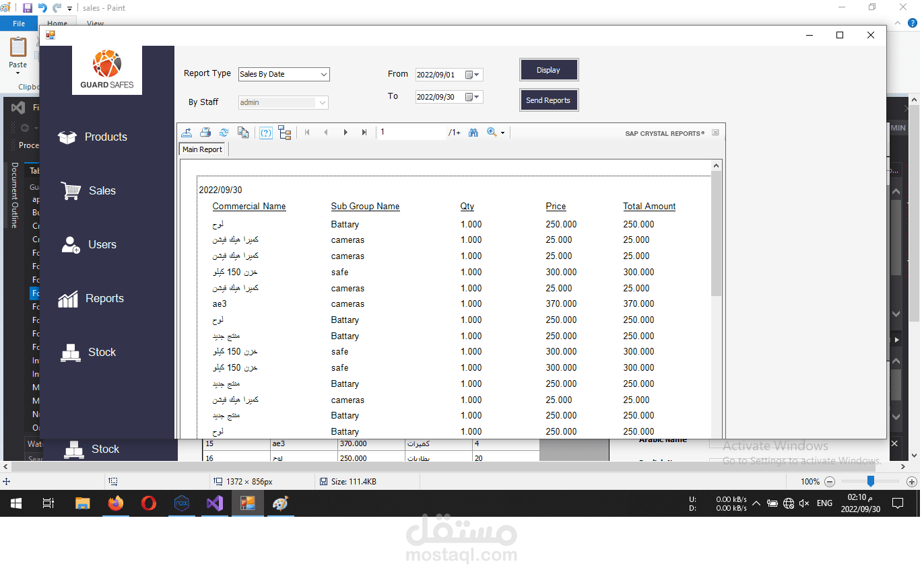Go to previous page of report
924x576 pixels.
[x=326, y=133]
